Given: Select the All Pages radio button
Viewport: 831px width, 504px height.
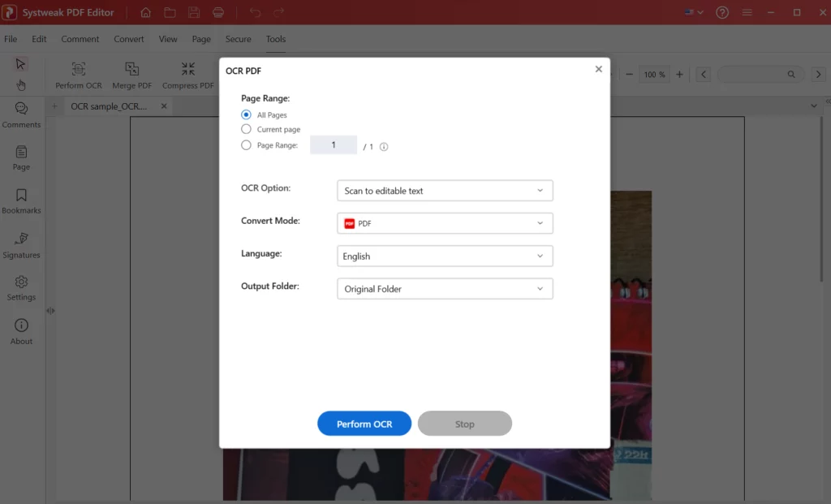Looking at the screenshot, I should pyautogui.click(x=246, y=114).
